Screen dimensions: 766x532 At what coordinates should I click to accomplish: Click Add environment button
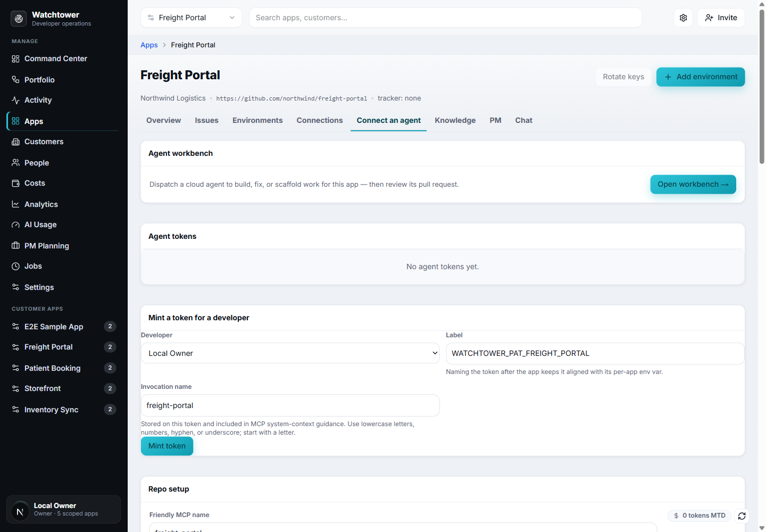pos(701,77)
